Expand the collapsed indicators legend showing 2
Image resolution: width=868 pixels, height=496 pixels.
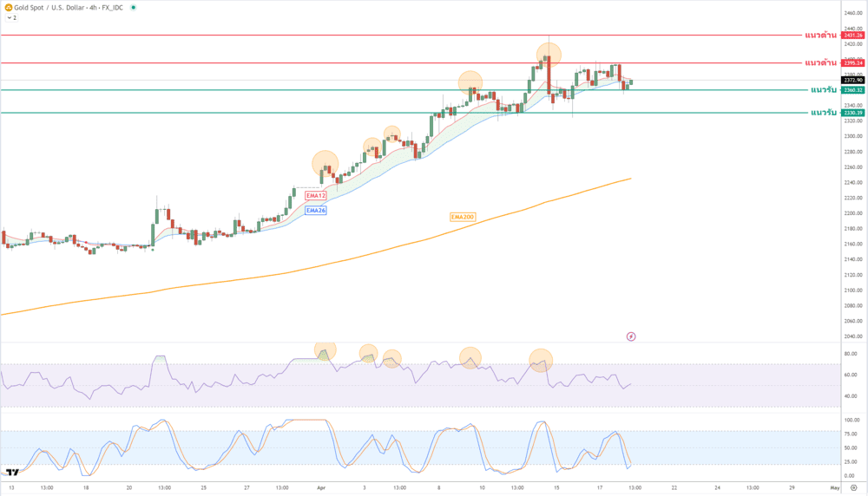pyautogui.click(x=11, y=17)
